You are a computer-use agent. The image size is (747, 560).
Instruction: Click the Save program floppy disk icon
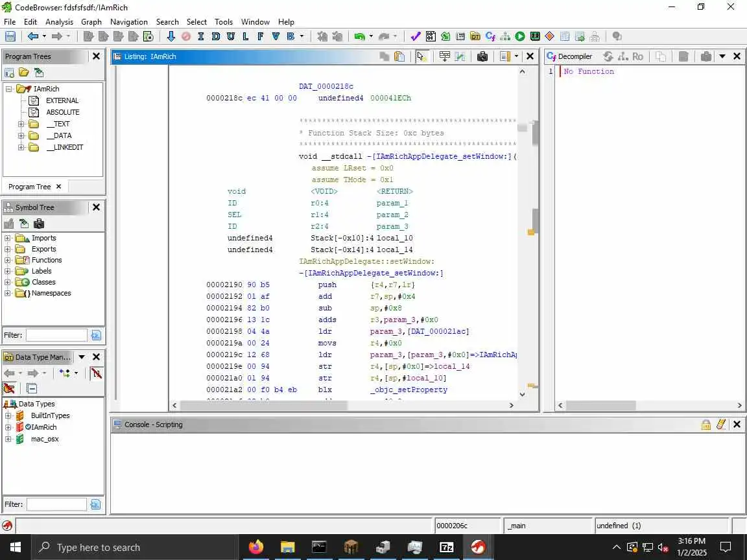(x=10, y=36)
